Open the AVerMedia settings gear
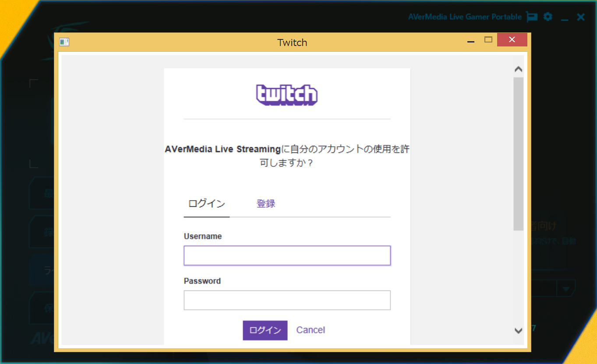Screen dimensions: 597x364 [x=548, y=17]
